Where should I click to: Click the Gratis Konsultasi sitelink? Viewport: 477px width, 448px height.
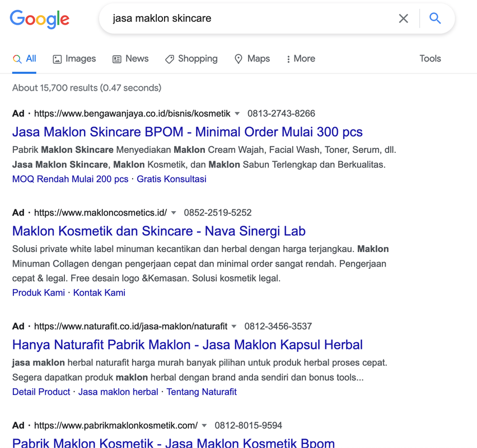(171, 179)
